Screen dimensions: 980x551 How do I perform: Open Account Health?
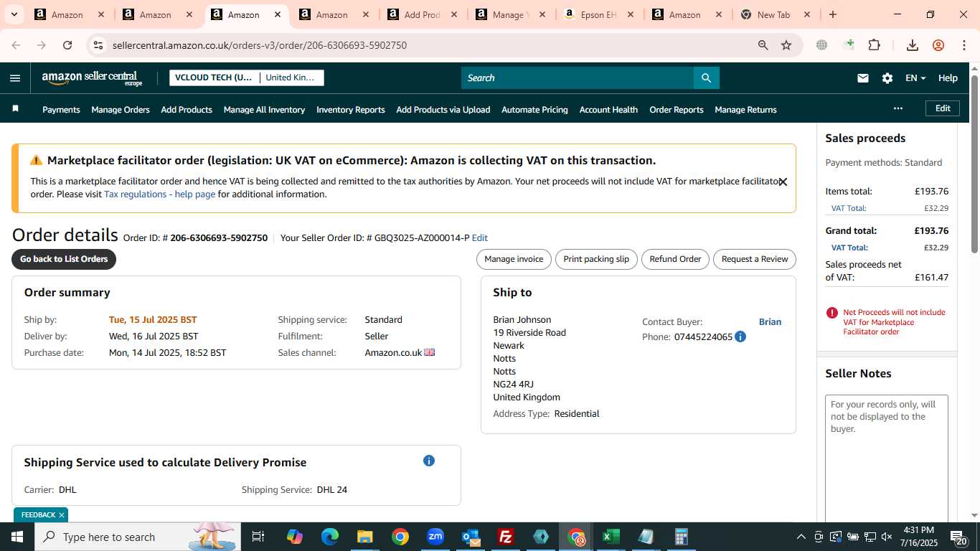pyautogui.click(x=608, y=110)
